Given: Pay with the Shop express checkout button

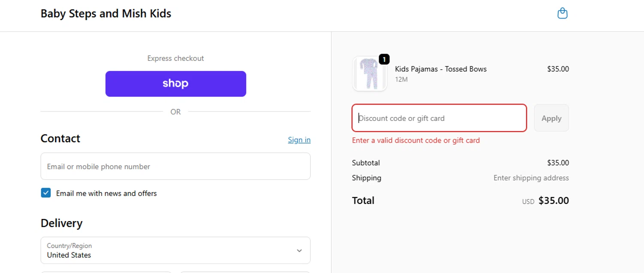Looking at the screenshot, I should coord(176,84).
